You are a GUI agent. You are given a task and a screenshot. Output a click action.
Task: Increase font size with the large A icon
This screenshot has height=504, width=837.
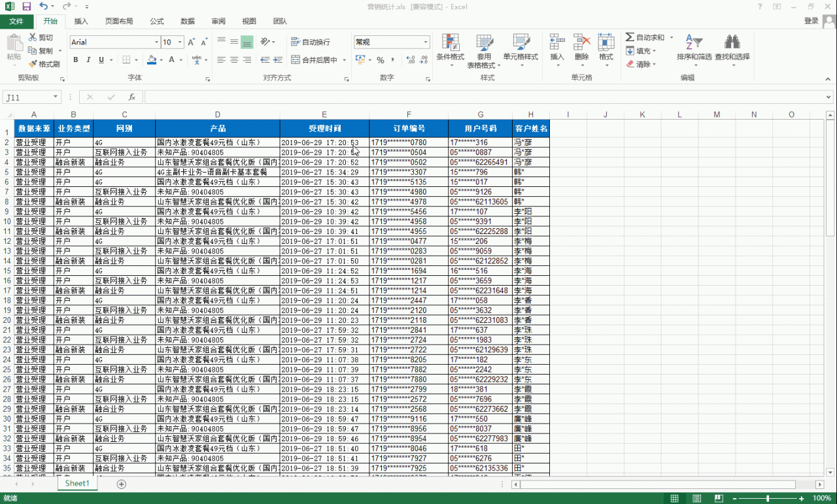192,42
